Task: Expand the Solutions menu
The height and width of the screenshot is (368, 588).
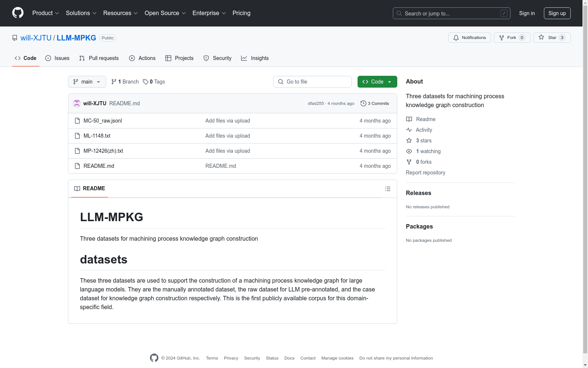Action: [x=81, y=13]
